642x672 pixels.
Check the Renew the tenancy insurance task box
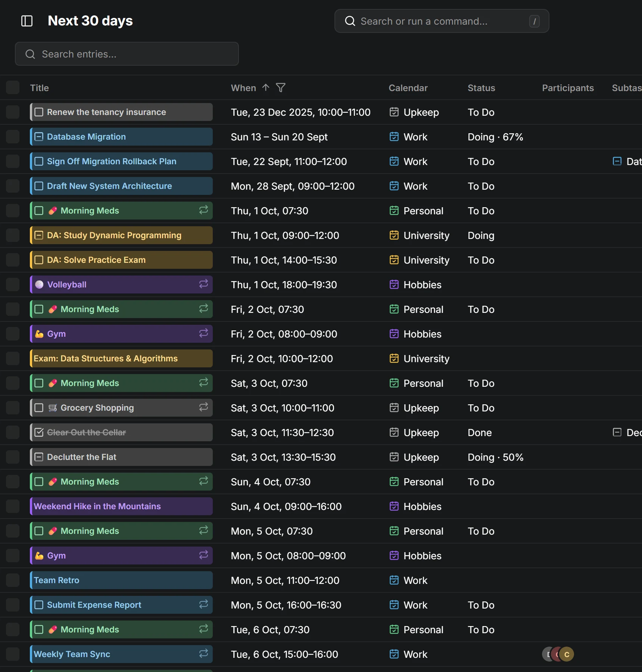click(39, 112)
